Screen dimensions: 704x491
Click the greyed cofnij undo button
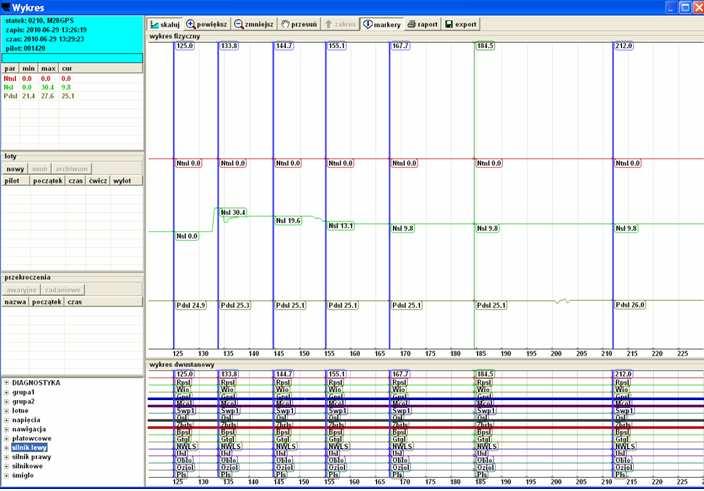pyautogui.click(x=340, y=24)
